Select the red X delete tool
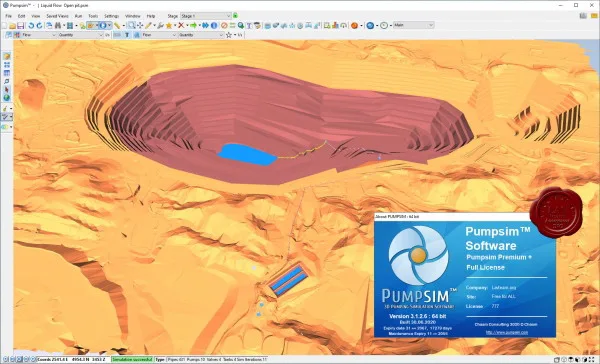600x364 pixels. click(x=181, y=25)
